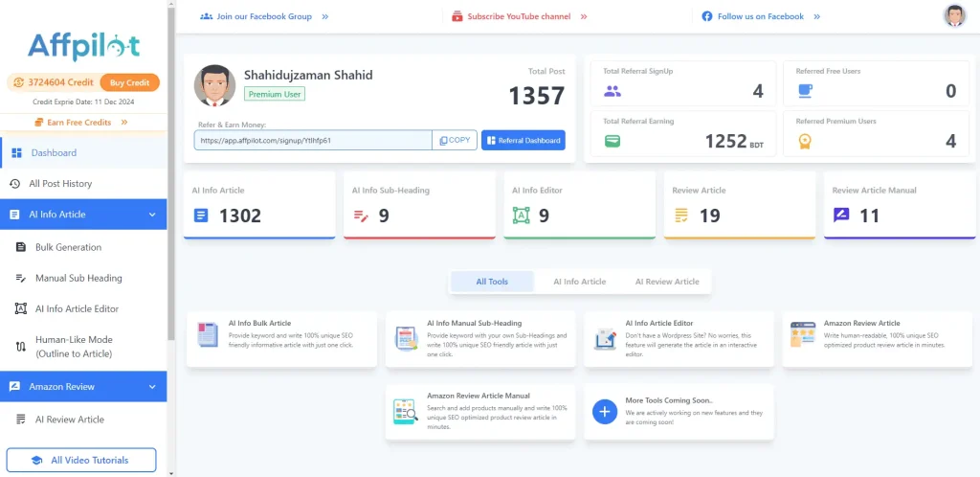Switch to the AI Info Article tab

pyautogui.click(x=579, y=282)
